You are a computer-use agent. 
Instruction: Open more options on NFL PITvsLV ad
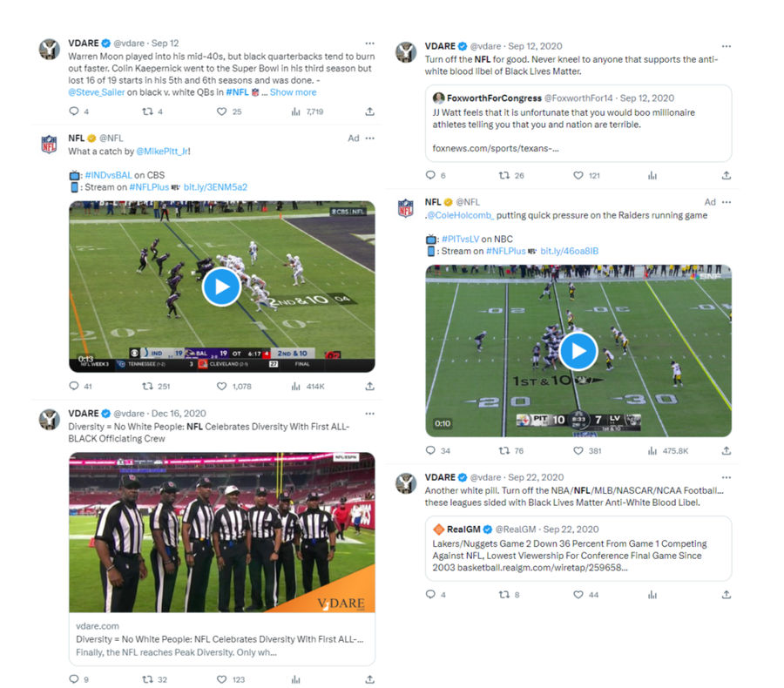pos(726,202)
